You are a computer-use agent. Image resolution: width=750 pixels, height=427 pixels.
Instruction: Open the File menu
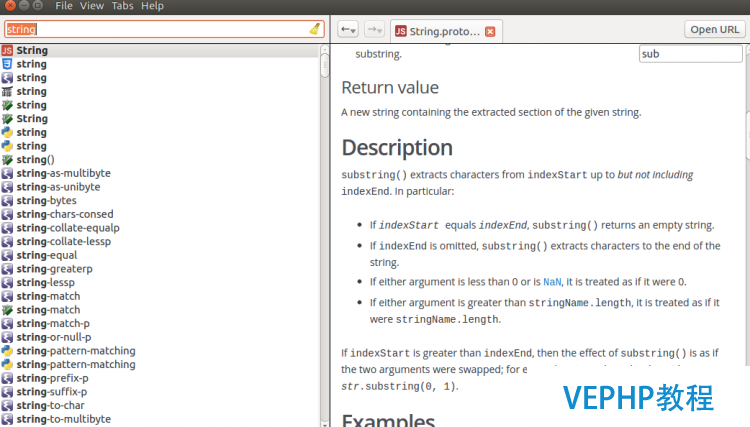(64, 6)
